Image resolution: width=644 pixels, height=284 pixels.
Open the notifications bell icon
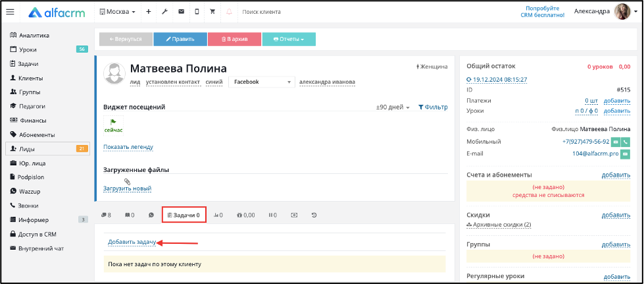pos(229,12)
